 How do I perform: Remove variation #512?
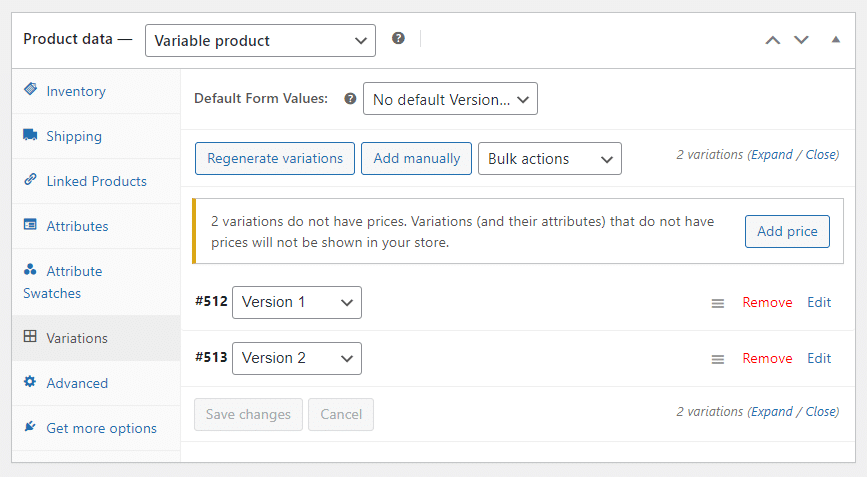(767, 302)
